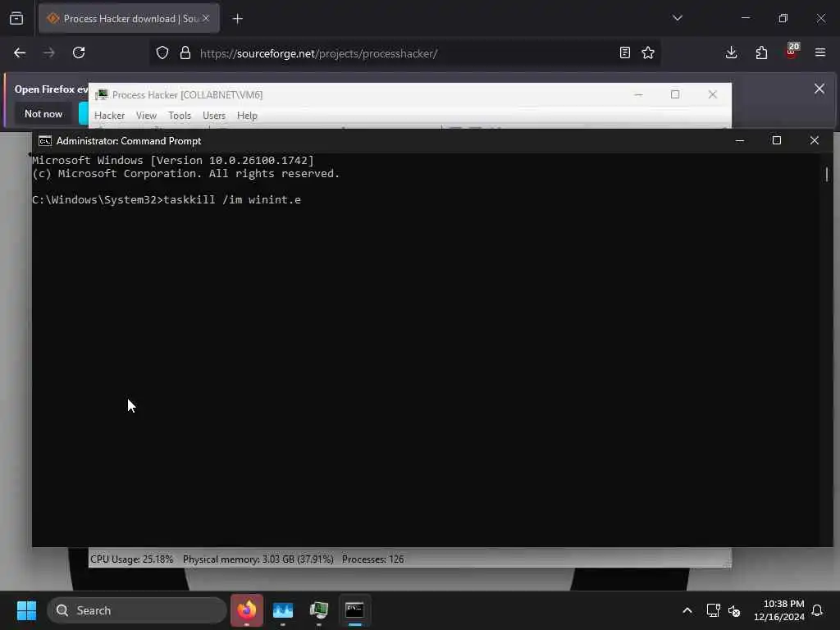Open Tools menu in Process Hacker

click(180, 116)
